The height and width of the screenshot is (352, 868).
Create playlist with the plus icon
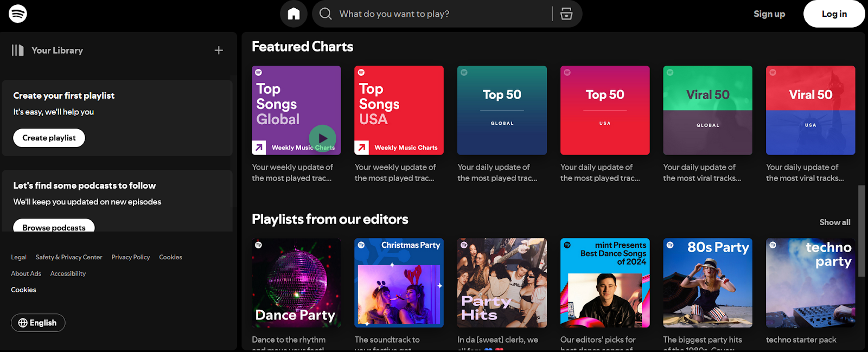pyautogui.click(x=219, y=50)
